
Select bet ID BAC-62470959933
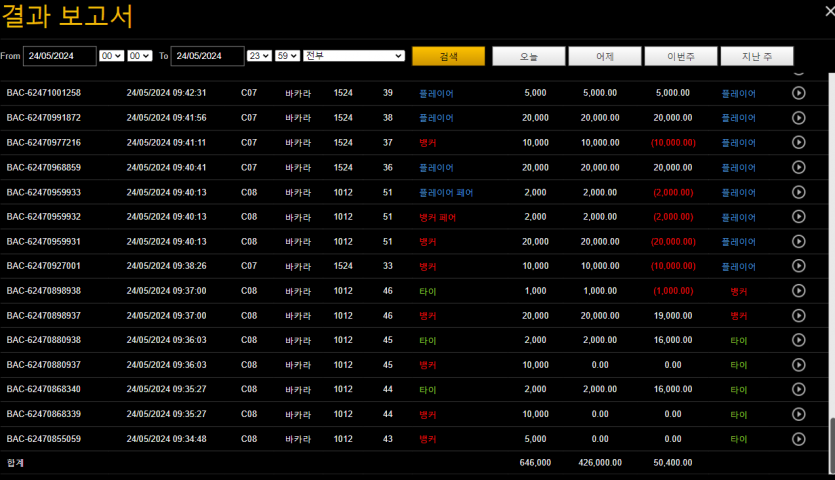coord(44,192)
